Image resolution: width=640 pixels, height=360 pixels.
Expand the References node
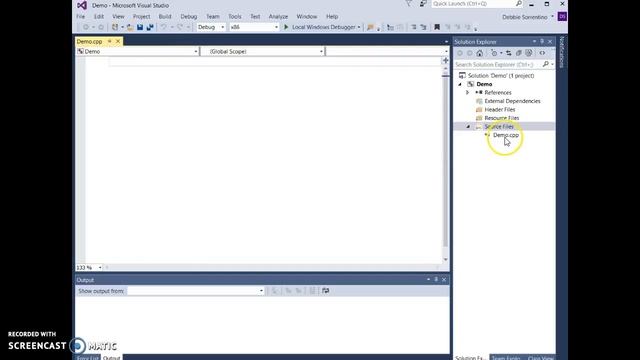[x=468, y=93]
